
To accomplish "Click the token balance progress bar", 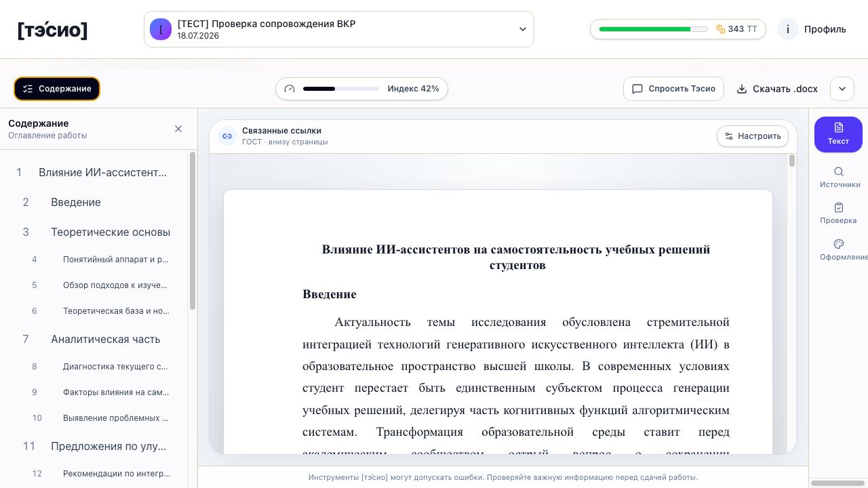I will [653, 29].
